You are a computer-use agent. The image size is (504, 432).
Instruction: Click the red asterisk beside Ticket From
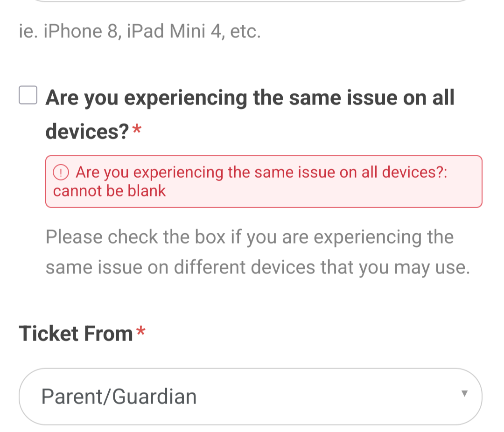point(140,333)
